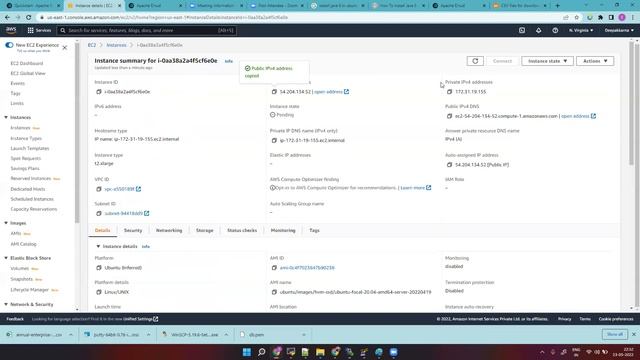Open EC2 Dashboard in sidebar

pyautogui.click(x=27, y=64)
